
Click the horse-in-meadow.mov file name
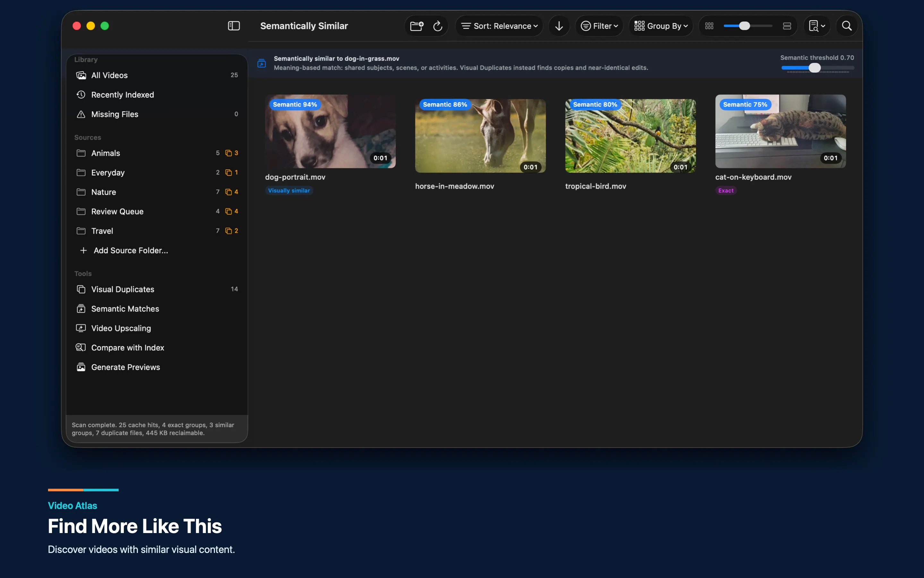click(x=454, y=187)
